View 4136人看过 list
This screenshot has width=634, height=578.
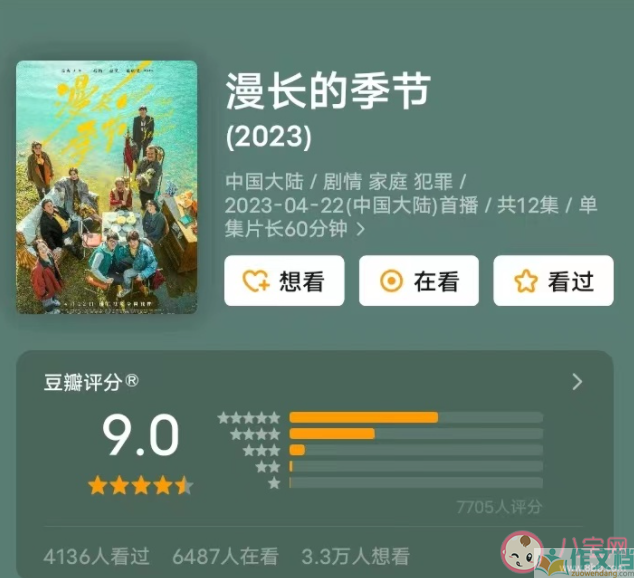click(x=96, y=557)
